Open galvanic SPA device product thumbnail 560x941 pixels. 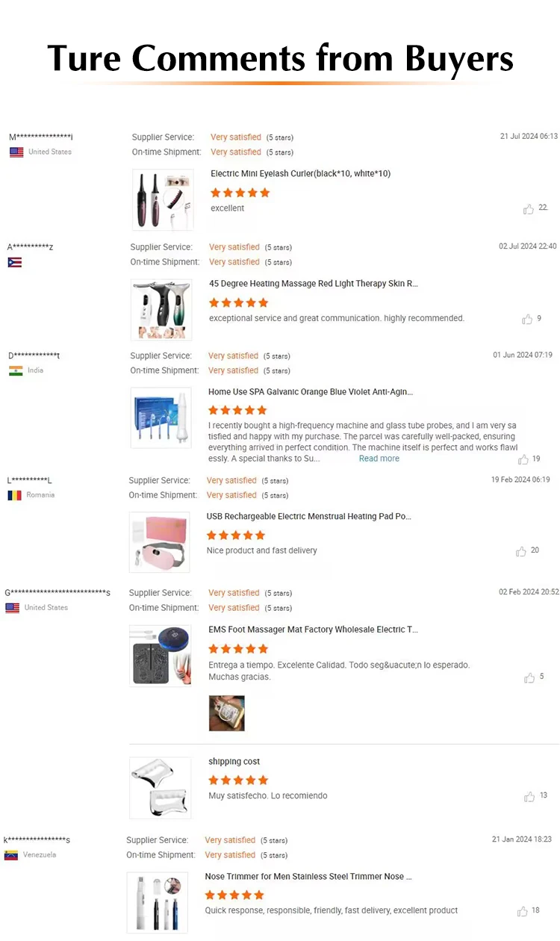[x=161, y=417]
